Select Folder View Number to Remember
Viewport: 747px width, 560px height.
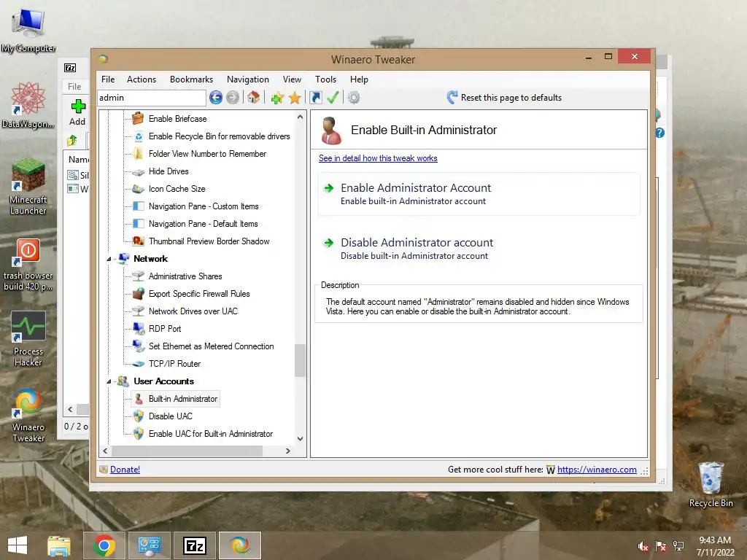[207, 154]
